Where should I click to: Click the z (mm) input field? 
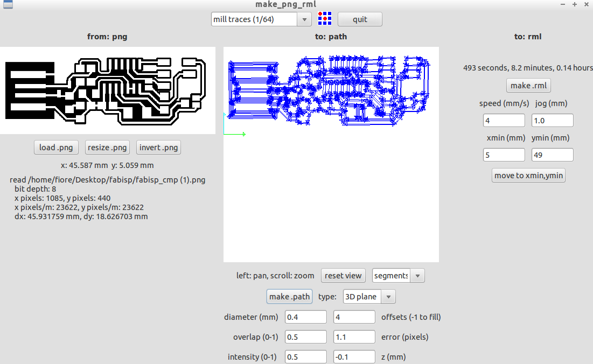click(354, 357)
